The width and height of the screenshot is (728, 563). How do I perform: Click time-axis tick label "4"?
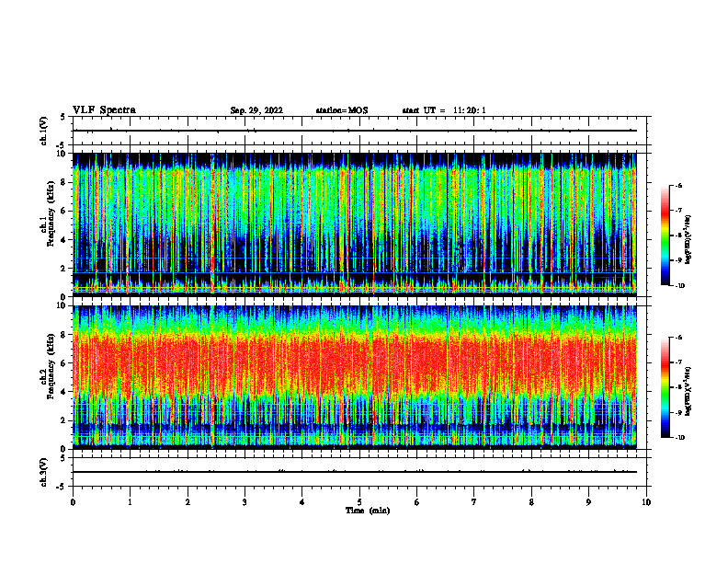click(302, 502)
